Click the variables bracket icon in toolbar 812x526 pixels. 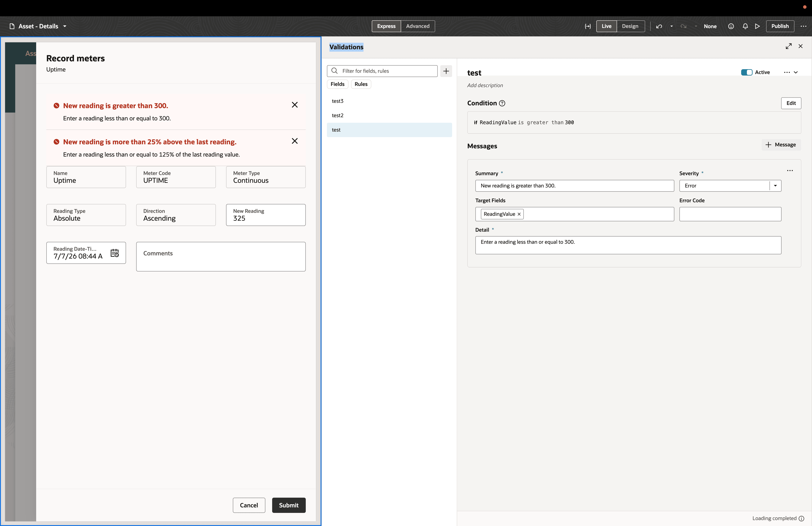587,26
